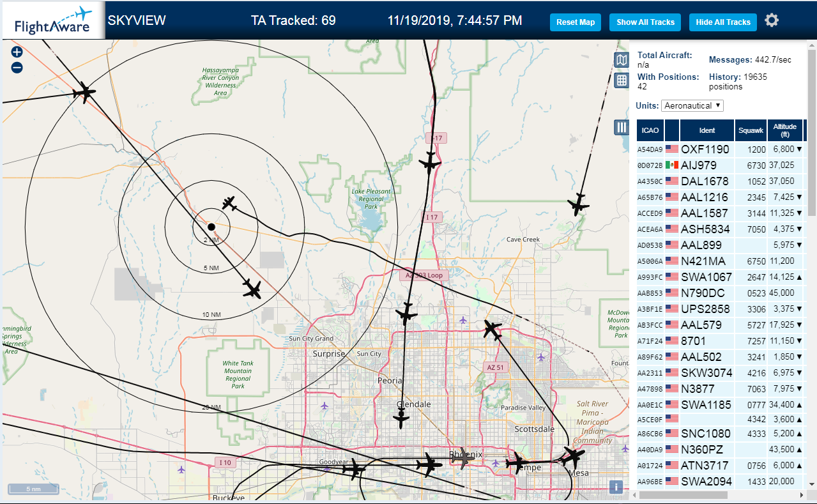The image size is (817, 504).
Task: Toggle the sidebar using three-bars icon
Action: click(622, 127)
